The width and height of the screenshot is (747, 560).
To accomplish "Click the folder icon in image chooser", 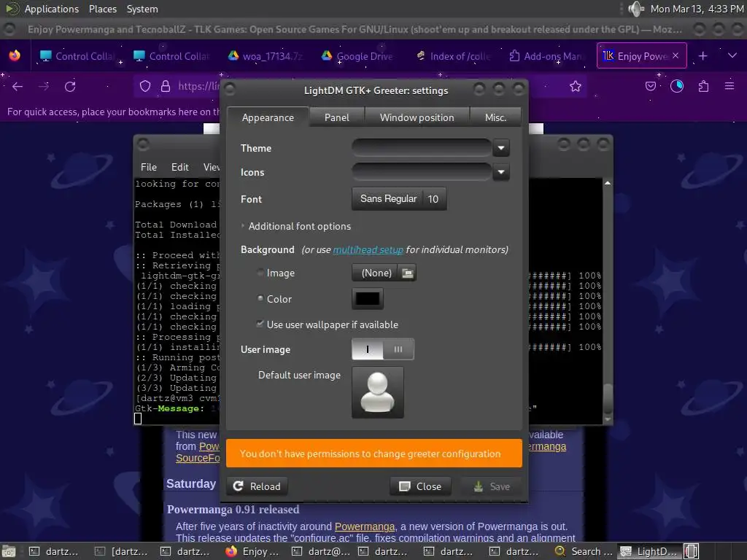I will [407, 273].
